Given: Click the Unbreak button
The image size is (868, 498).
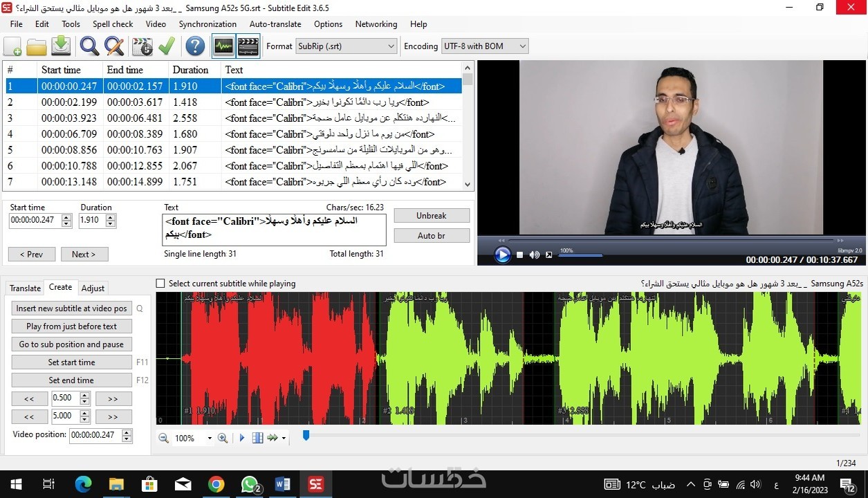Looking at the screenshot, I should [432, 216].
